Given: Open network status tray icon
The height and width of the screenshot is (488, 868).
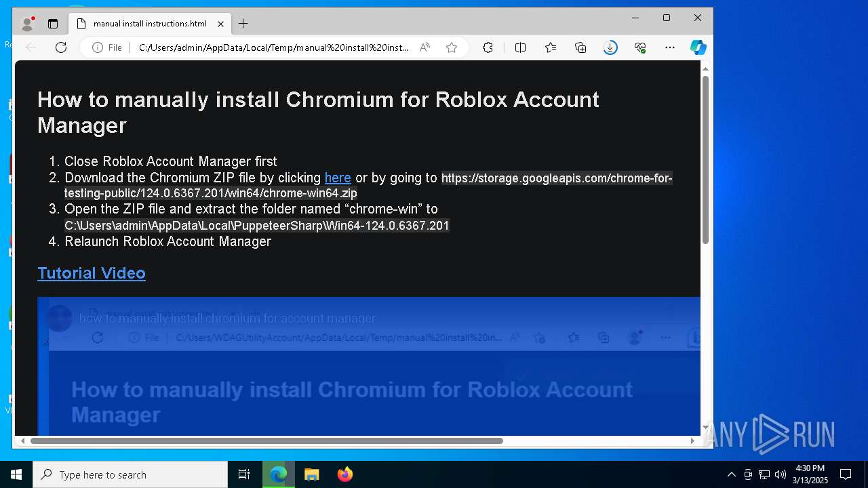Looking at the screenshot, I should pos(764,474).
